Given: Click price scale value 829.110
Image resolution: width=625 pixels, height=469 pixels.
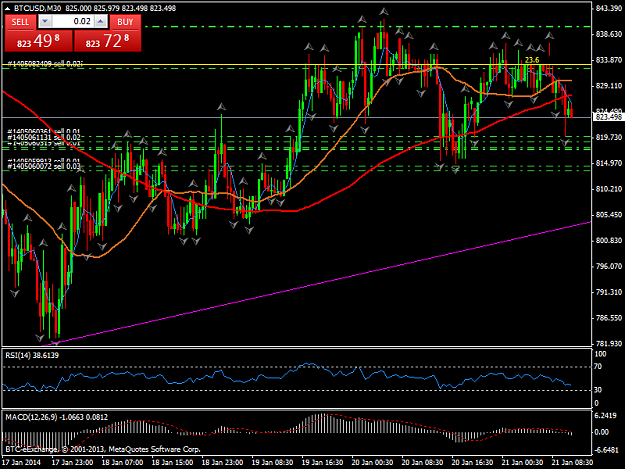Looking at the screenshot, I should tap(608, 86).
